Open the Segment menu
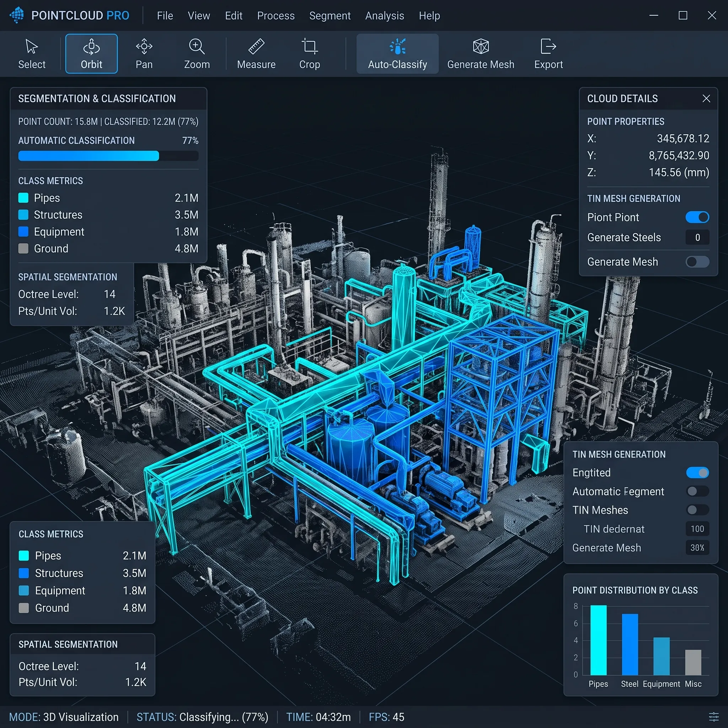Viewport: 728px width, 728px height. tap(330, 16)
